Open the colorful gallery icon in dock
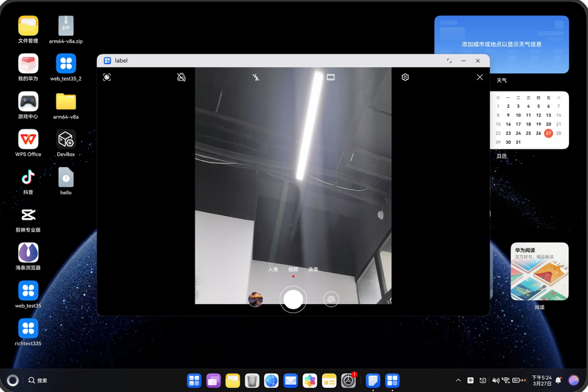The height and width of the screenshot is (392, 588). click(310, 381)
